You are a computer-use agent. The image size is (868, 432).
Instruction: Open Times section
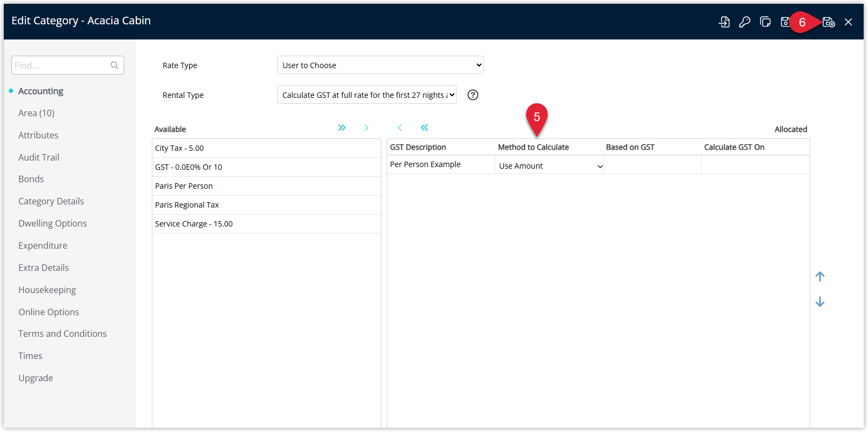(30, 356)
